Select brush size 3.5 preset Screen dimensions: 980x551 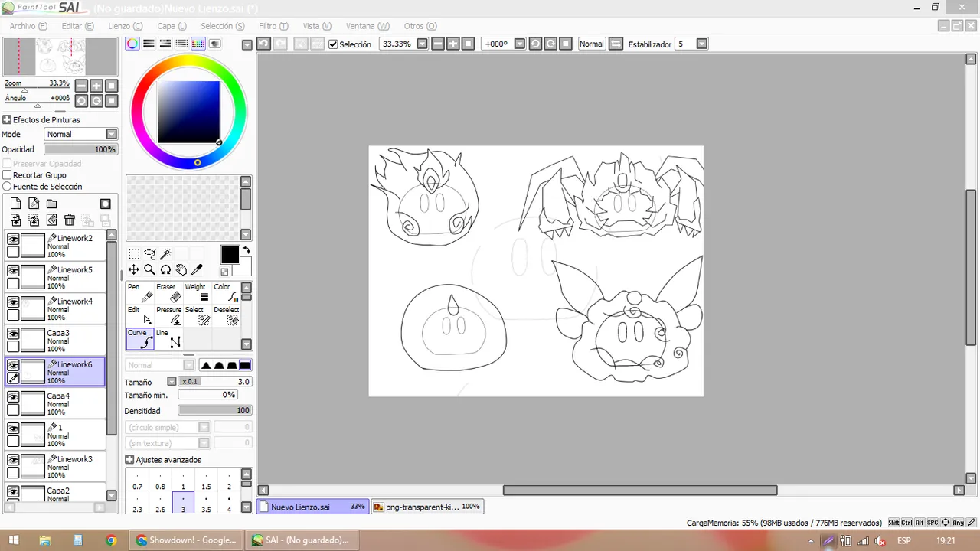[x=206, y=504]
